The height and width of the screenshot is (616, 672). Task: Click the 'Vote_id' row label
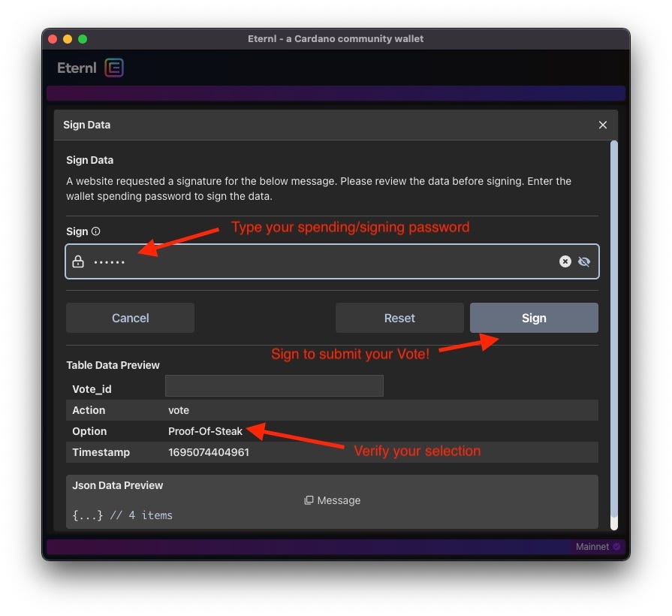[92, 389]
